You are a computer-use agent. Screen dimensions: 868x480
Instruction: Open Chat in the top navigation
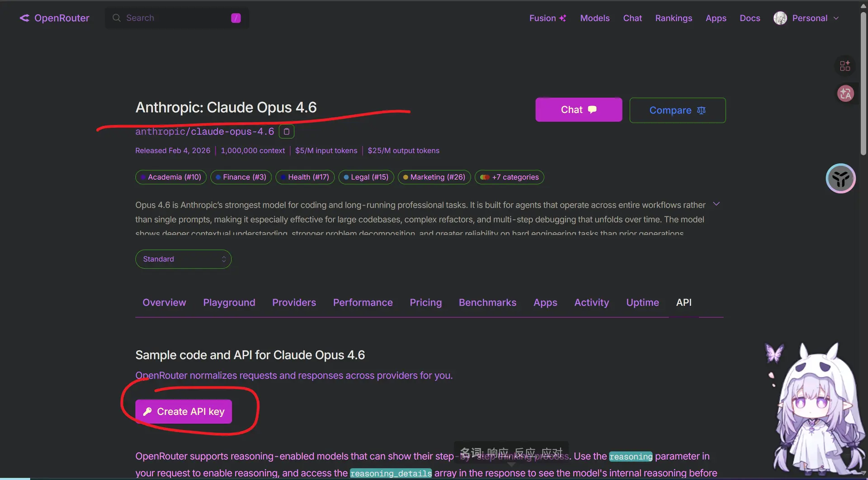(x=632, y=18)
